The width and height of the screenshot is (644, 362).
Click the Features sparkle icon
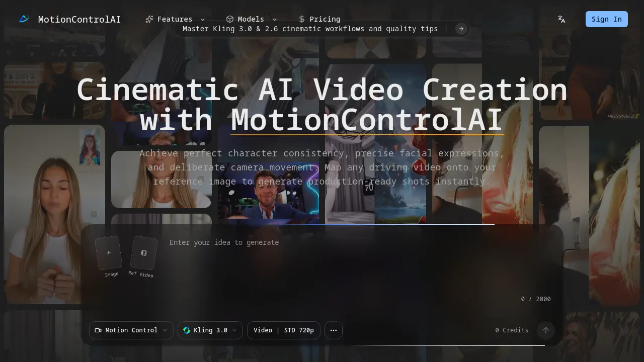pos(149,19)
